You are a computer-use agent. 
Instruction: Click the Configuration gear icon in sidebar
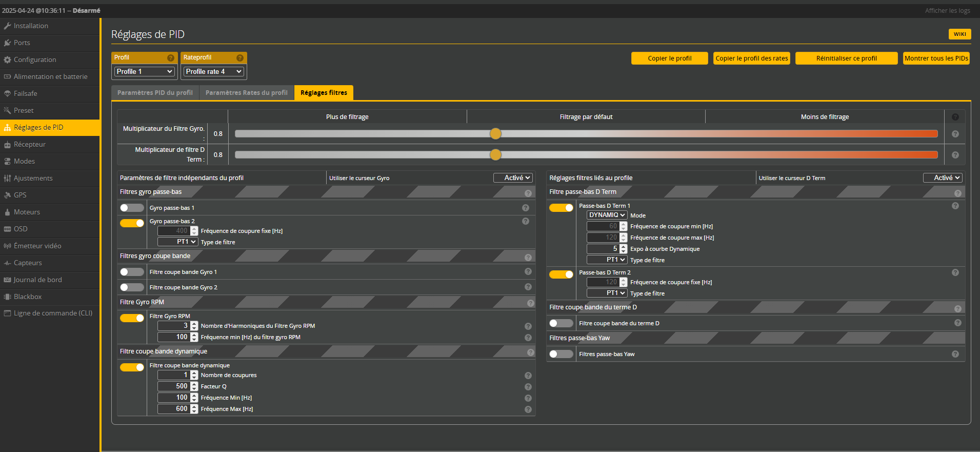pos(7,60)
